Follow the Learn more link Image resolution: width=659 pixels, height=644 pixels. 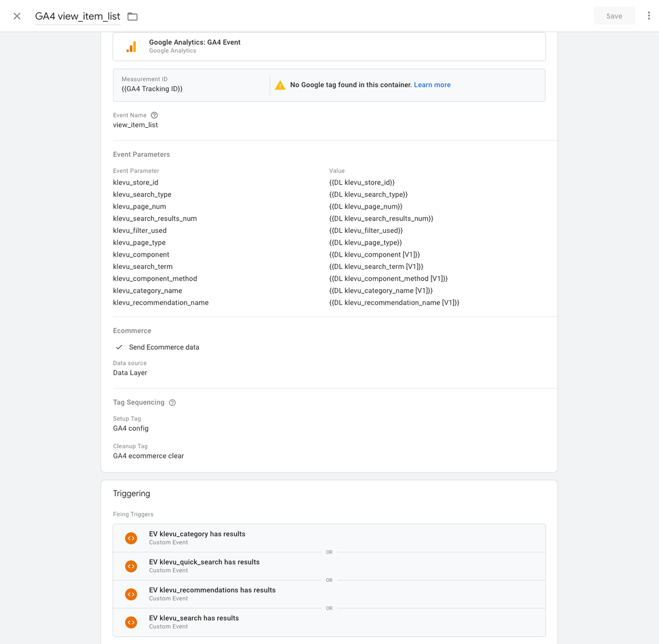pos(432,85)
